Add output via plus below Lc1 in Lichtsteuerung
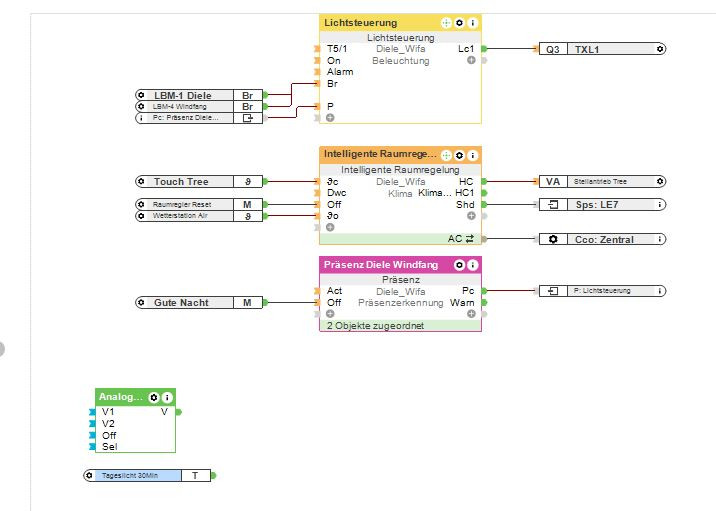Viewport: 716px width, 511px height. [471, 60]
